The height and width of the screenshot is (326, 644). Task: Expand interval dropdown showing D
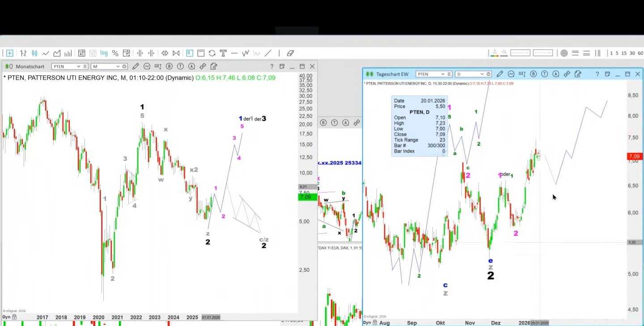pyautogui.click(x=482, y=74)
